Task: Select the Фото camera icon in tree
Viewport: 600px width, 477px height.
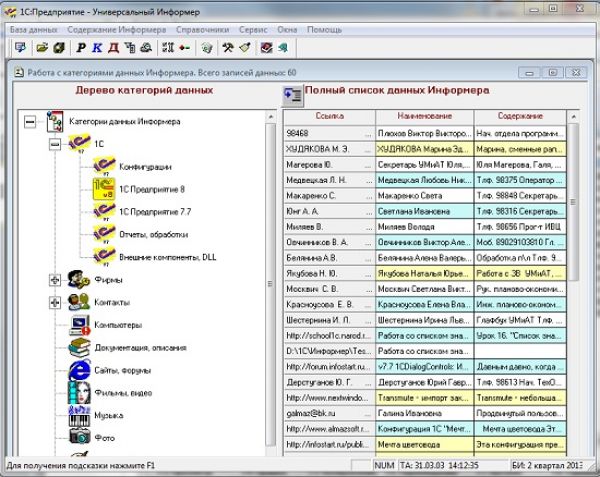Action: [81, 437]
